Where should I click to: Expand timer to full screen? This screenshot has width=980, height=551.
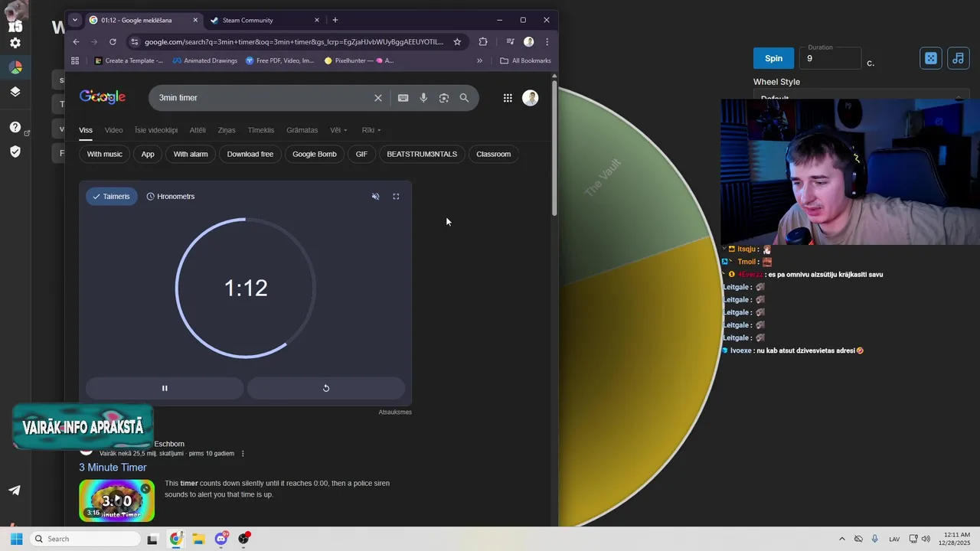396,197
